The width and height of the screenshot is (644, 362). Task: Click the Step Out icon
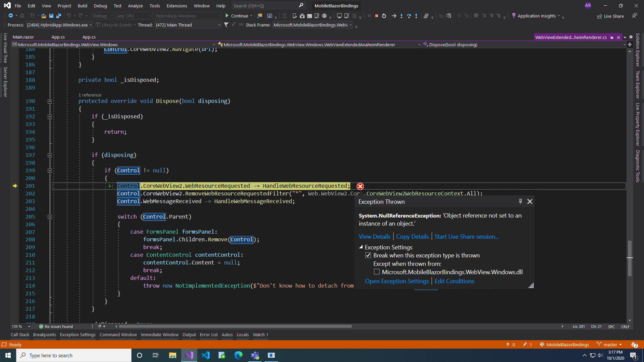416,16
